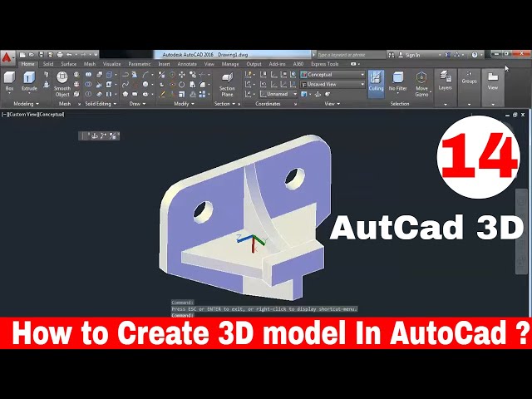Click the Polysolid icon beside Extrude
532x399 pixels.
(47, 74)
